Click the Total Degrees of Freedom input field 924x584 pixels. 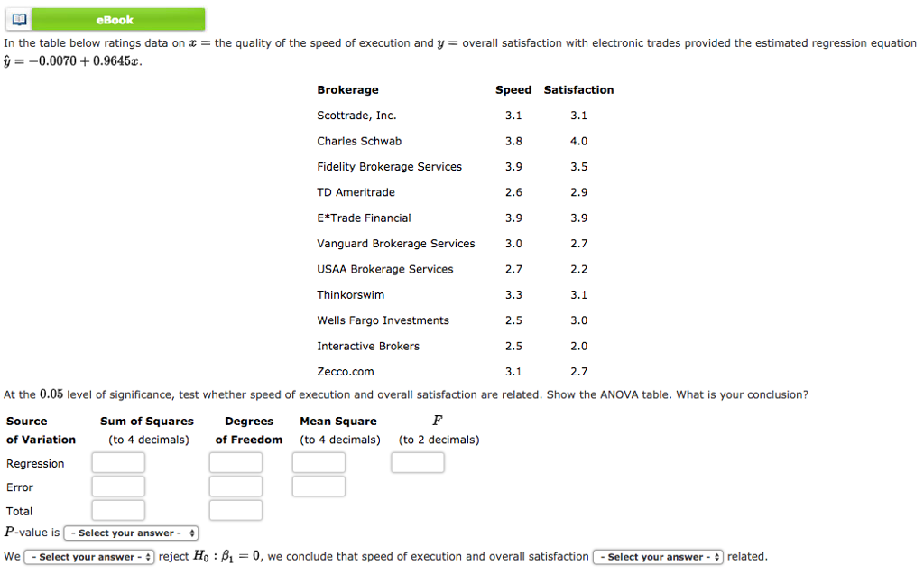point(235,509)
